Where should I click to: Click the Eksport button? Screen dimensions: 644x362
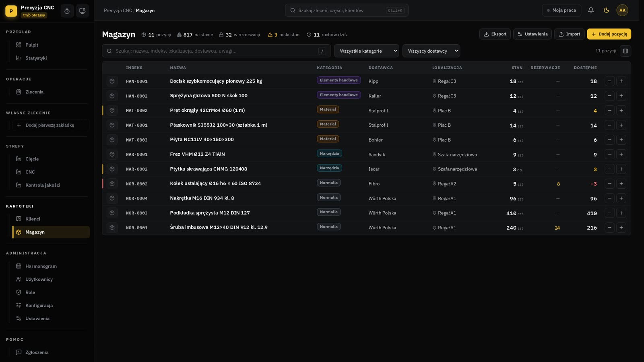pos(495,34)
